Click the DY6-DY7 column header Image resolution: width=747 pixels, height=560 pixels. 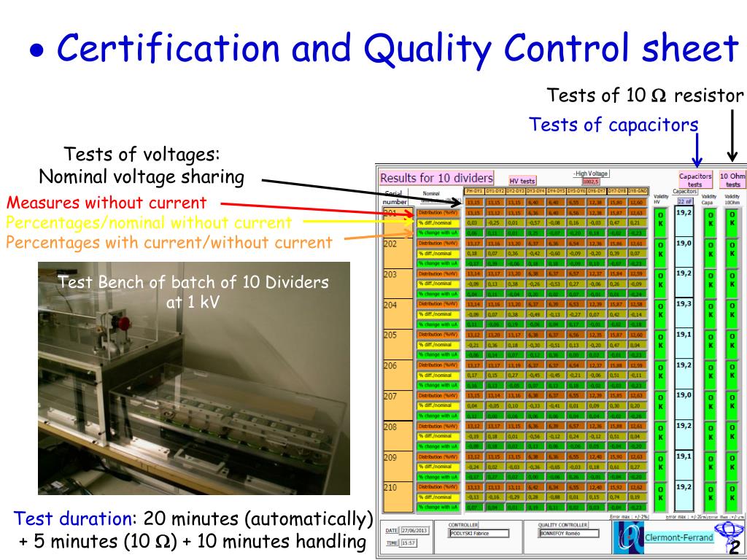pos(597,191)
